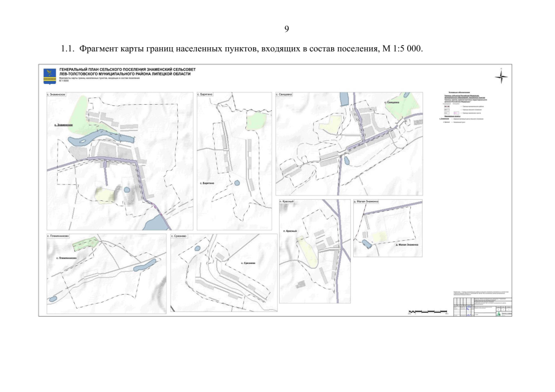Screen dimensions: 555x392
Task: Click the pond in Малая Знаменка map
Action: [x=367, y=244]
